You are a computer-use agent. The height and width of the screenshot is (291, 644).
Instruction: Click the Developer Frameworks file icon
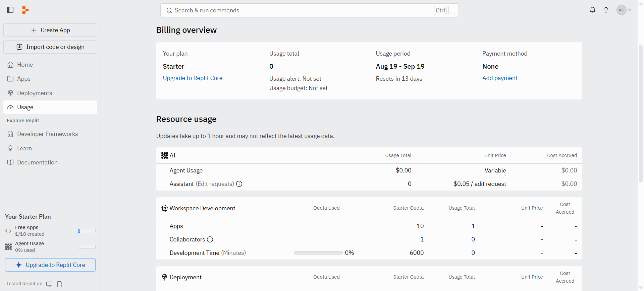pyautogui.click(x=10, y=134)
